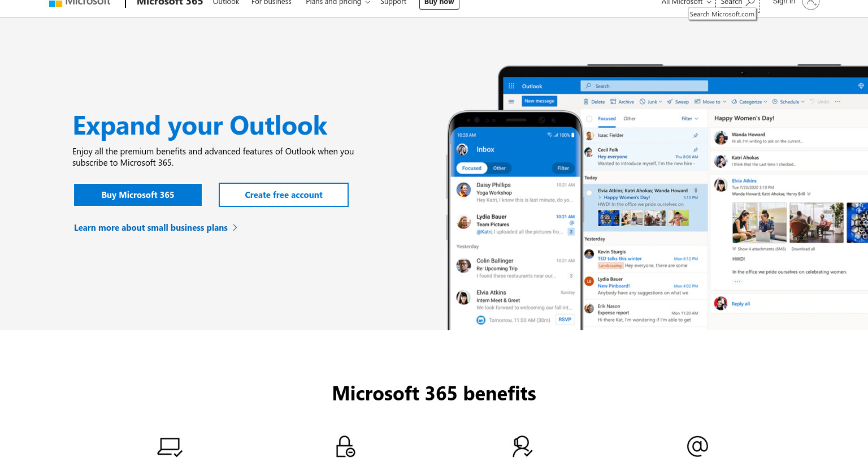Image resolution: width=868 pixels, height=466 pixels.
Task: Open the laptop with checkmark benefit icon
Action: click(170, 447)
